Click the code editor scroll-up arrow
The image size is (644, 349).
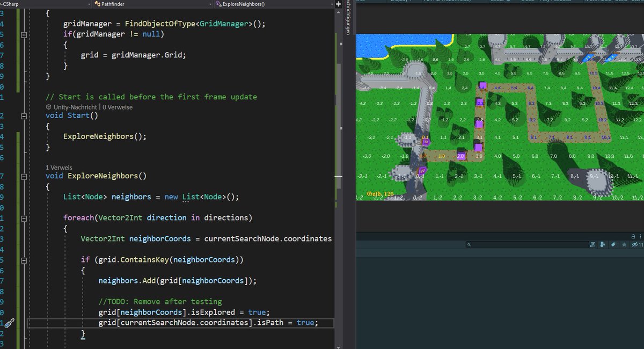coord(338,12)
